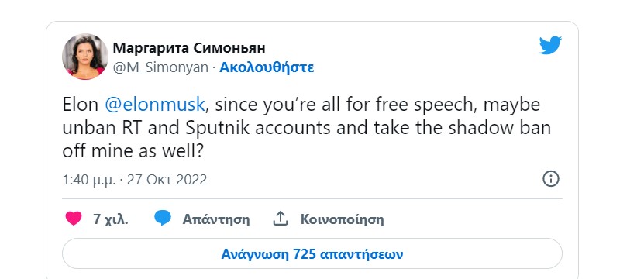Click the 7 χιλ. likes count
Viewport: 644px width, 279px height.
coord(111,219)
